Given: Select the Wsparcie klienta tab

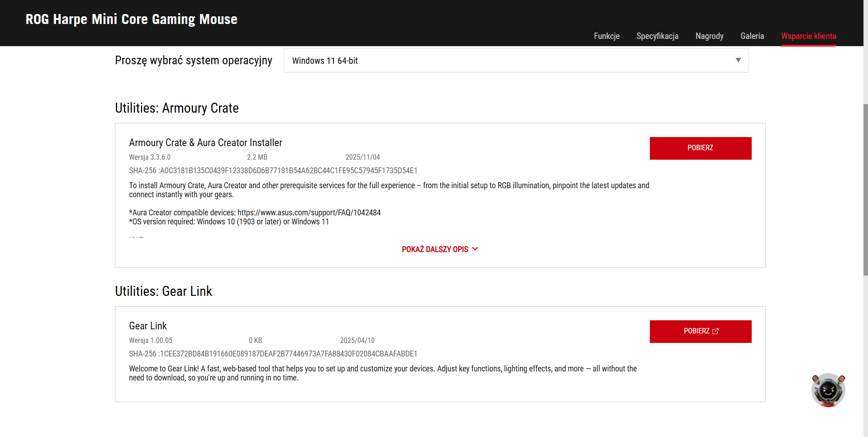Looking at the screenshot, I should pos(809,36).
